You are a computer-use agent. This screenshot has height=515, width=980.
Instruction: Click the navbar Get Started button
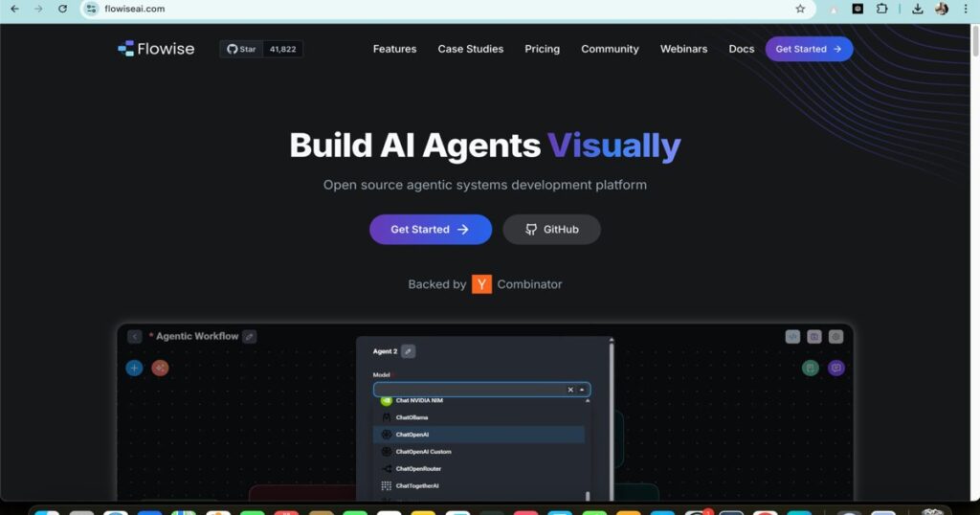tap(809, 49)
